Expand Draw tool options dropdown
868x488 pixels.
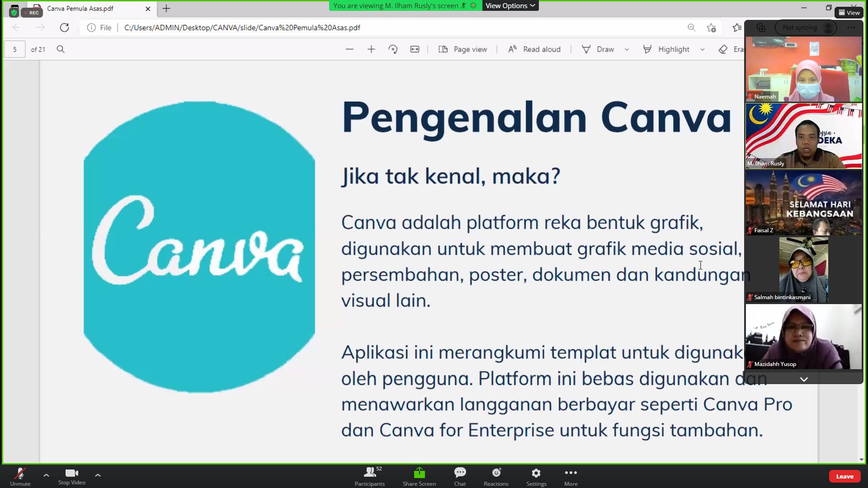pyautogui.click(x=627, y=49)
